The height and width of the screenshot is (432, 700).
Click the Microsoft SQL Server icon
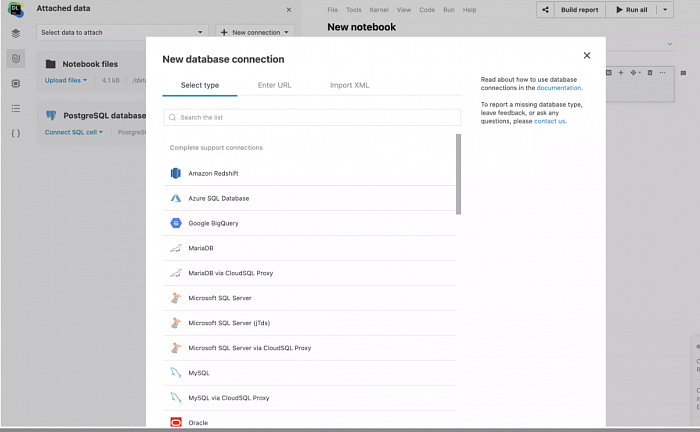click(176, 298)
